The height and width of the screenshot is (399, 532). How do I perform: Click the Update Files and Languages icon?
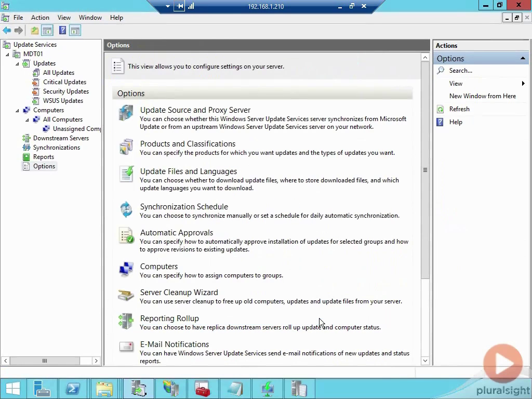[x=127, y=174]
